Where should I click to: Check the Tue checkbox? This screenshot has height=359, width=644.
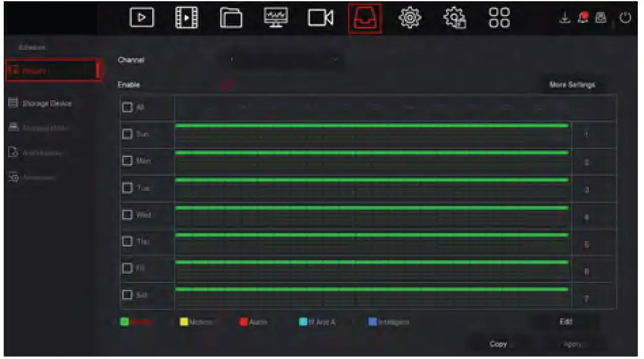click(127, 188)
